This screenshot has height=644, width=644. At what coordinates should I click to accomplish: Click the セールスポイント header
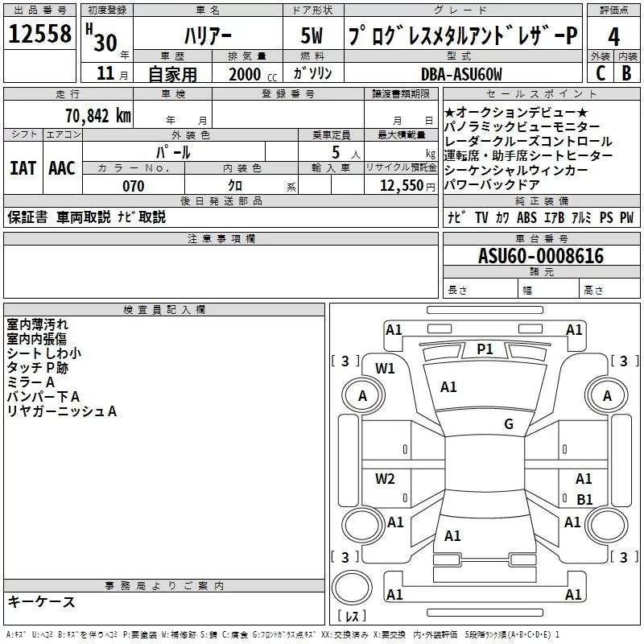point(541,94)
